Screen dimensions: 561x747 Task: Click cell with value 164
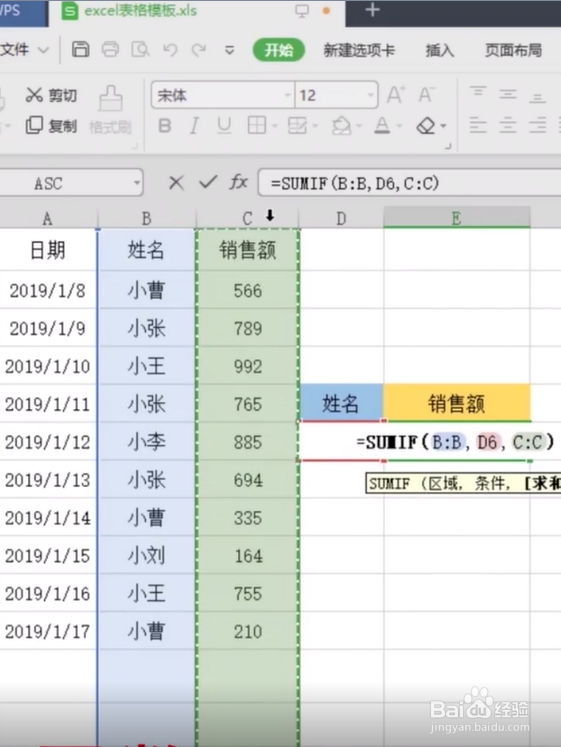point(248,555)
